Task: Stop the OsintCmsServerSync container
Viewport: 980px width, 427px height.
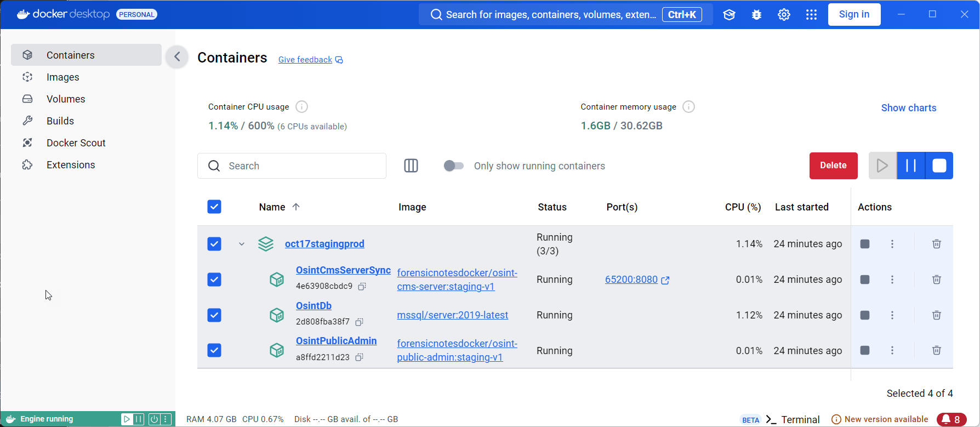Action: click(865, 280)
